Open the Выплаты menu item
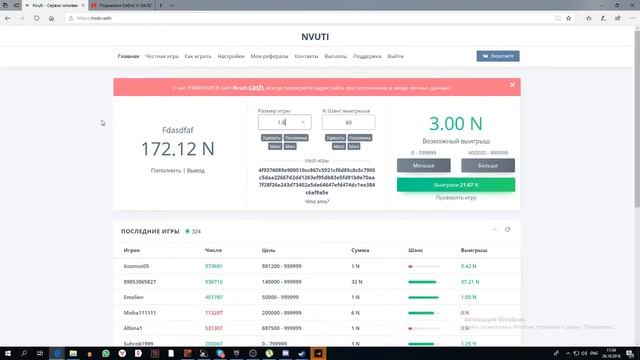Screen dimensions: 640x360 click(336, 56)
